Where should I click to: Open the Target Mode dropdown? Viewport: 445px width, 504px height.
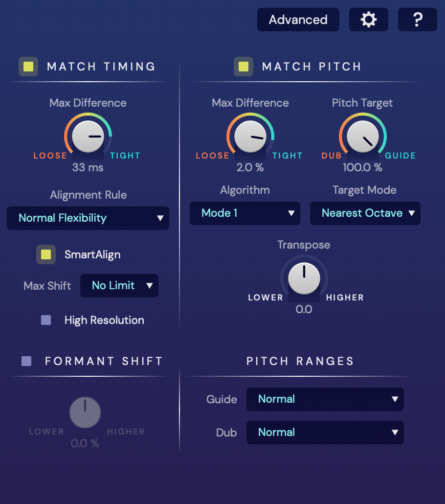point(365,213)
